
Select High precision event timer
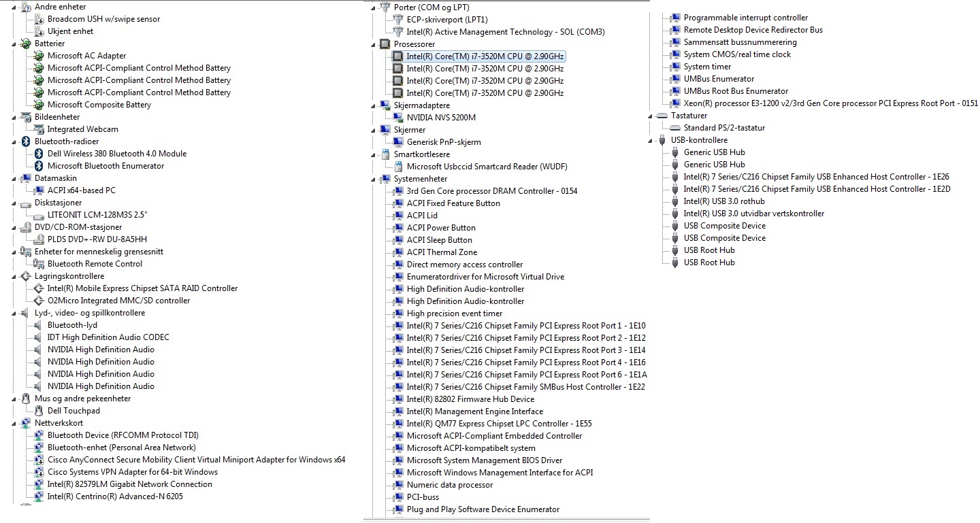(x=455, y=314)
